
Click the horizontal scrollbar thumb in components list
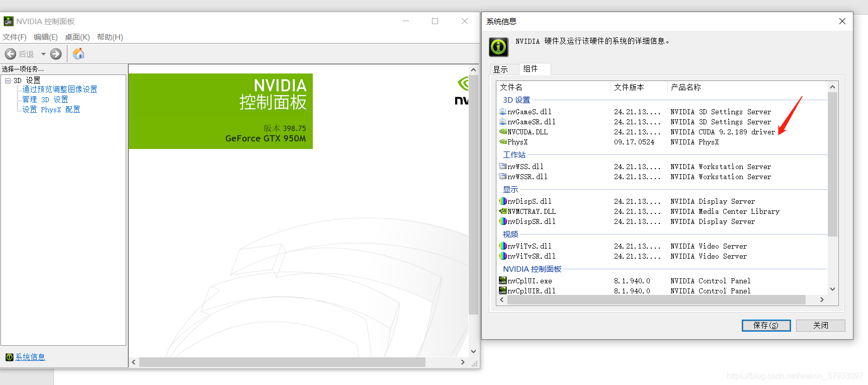tap(656, 300)
